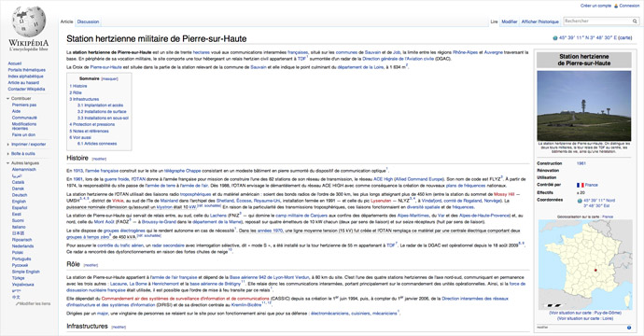This screenshot has height=336, width=644.
Task: Open Portails thématiques in sidebar
Action: (x=27, y=70)
